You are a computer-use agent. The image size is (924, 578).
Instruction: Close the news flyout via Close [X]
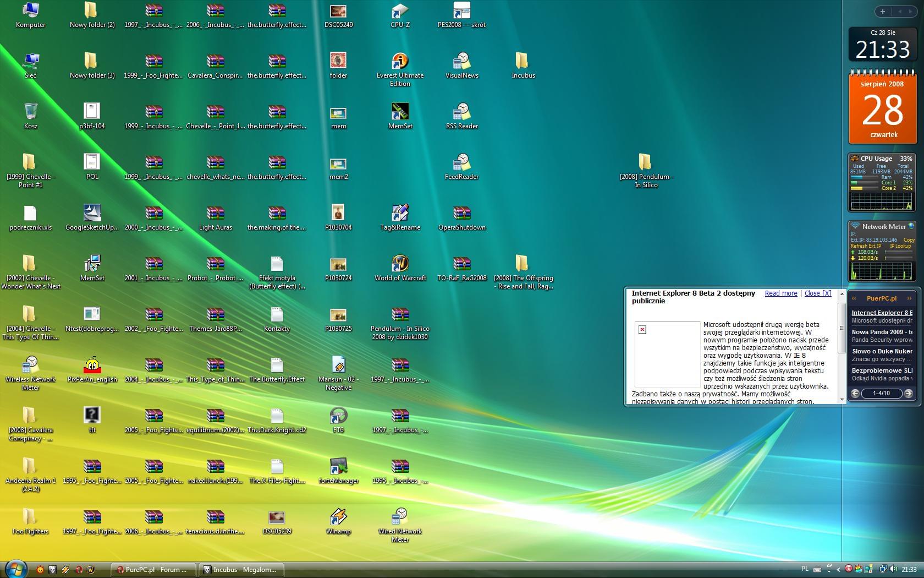(x=818, y=293)
